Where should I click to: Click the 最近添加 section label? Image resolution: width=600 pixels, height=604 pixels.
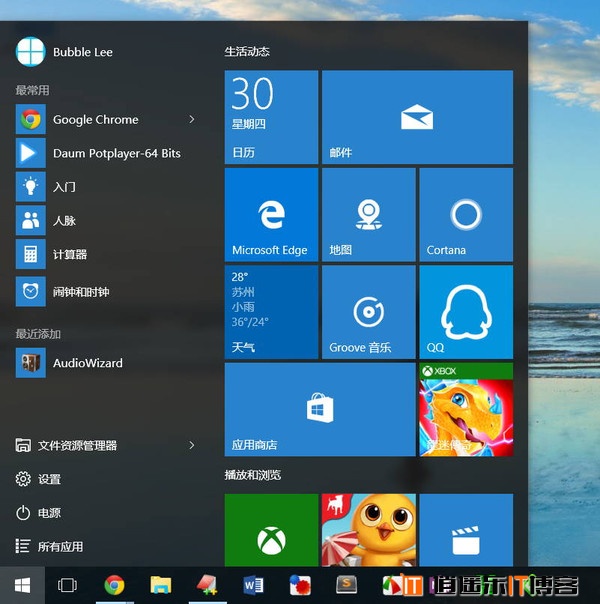38,334
